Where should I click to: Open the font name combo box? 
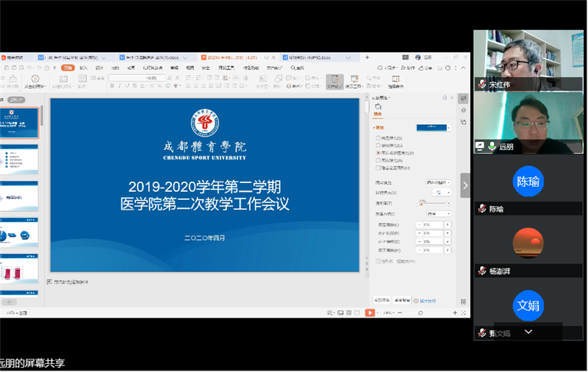[x=126, y=78]
